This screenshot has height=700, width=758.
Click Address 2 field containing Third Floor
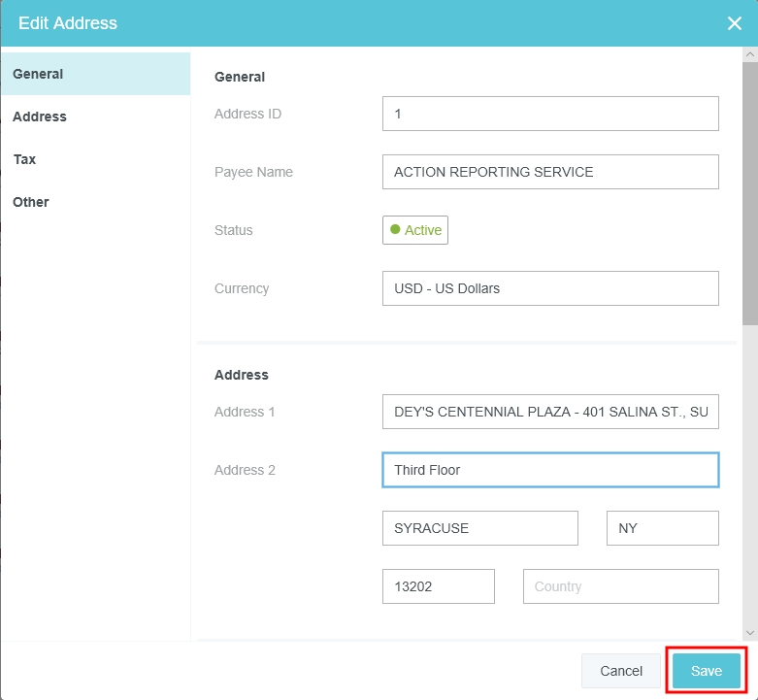tap(550, 470)
